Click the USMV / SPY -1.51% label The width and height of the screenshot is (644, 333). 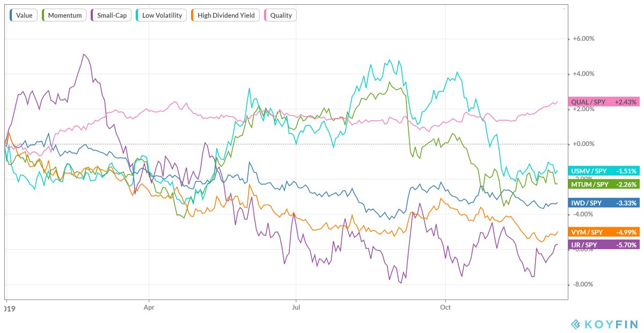click(604, 171)
